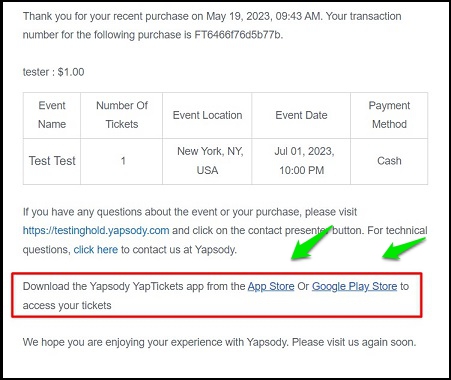The image size is (451, 380).
Task: Open the testinghold.yapsody.com link
Action: (96, 231)
